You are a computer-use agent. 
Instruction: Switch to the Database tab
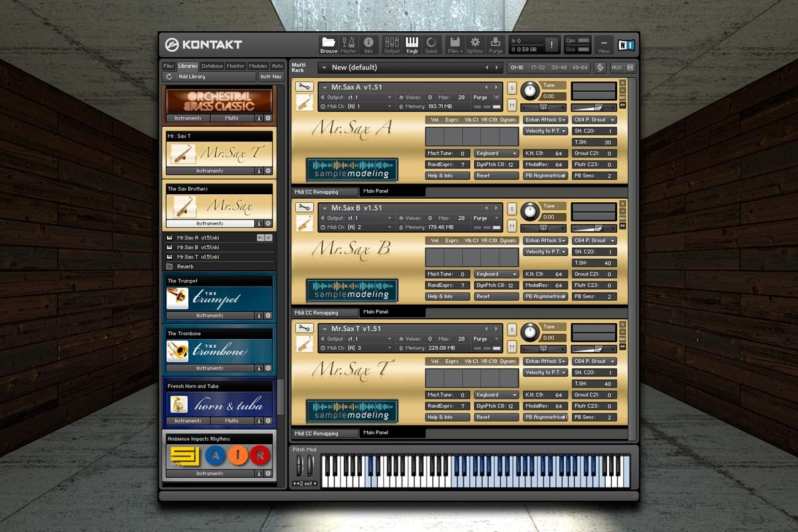click(212, 66)
